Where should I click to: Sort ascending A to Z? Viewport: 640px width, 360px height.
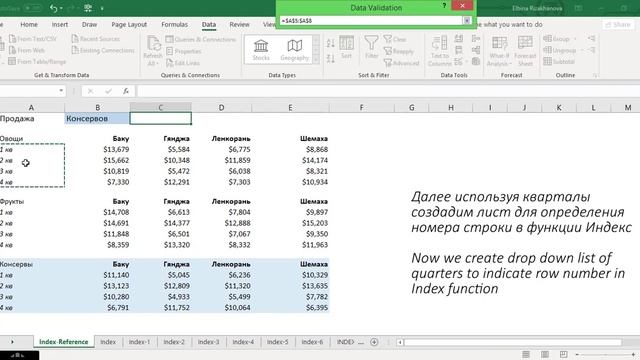[331, 42]
